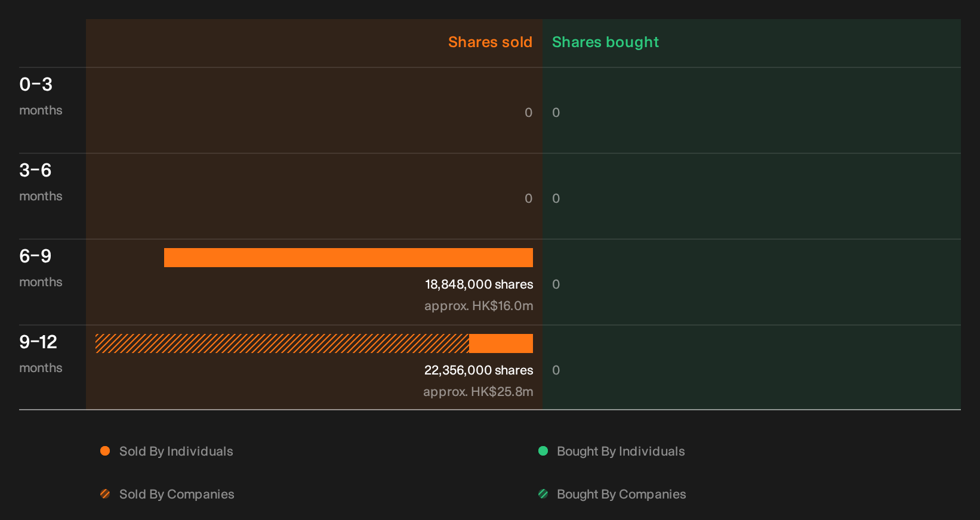Click the Bought By Companies hatched icon

click(543, 494)
